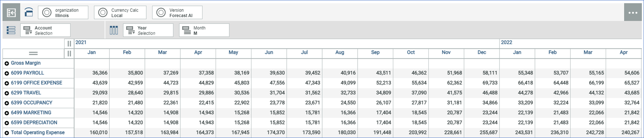The width and height of the screenshot is (644, 138).
Task: Select the 6599 DEPRECIATION account label
Action: 34,123
